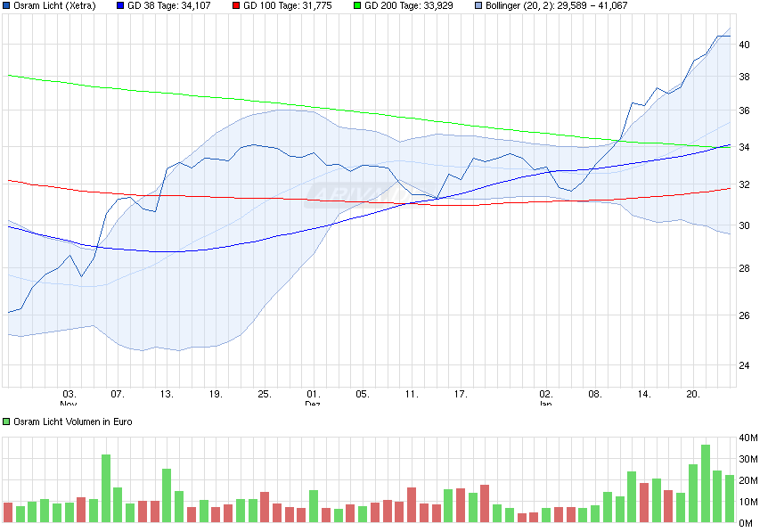Click the '07.' date label on time axis
The width and height of the screenshot is (776, 532).
tap(118, 395)
